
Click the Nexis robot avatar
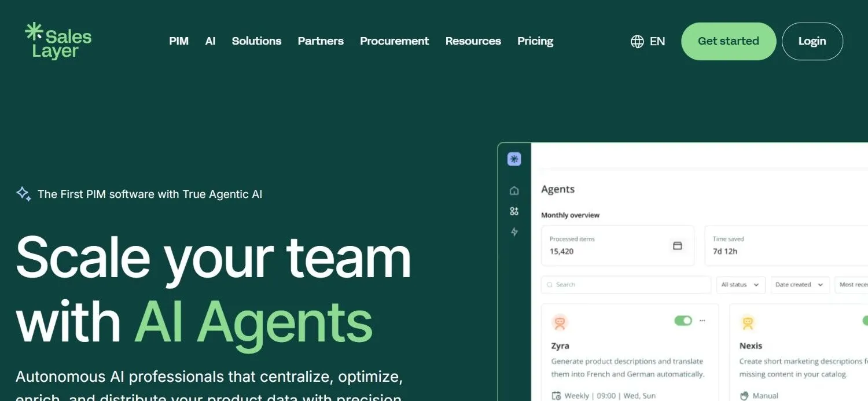[x=748, y=323]
